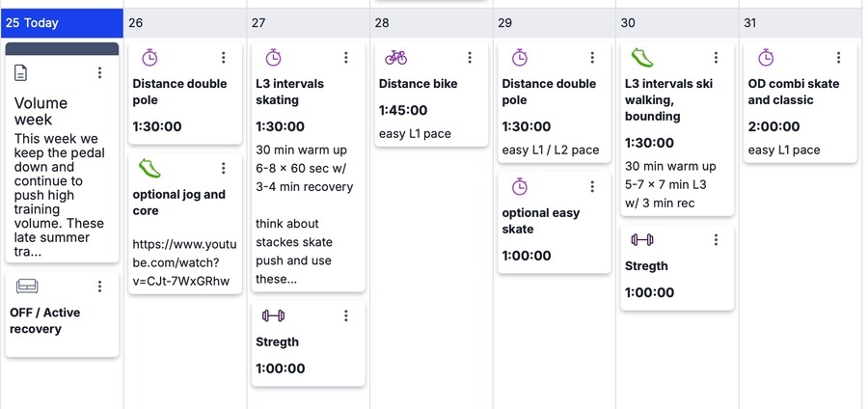The height and width of the screenshot is (409, 868).
Task: Click the empty area below day 31 workout
Action: (x=800, y=270)
